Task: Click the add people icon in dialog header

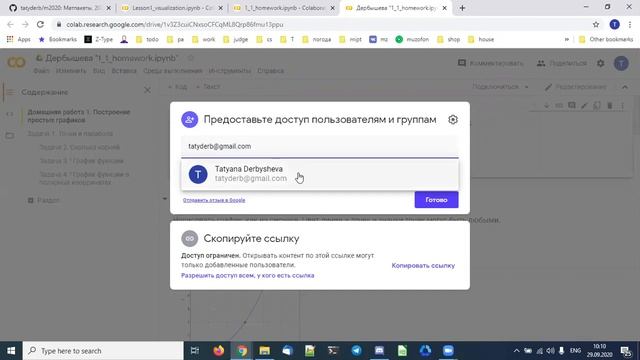Action: pos(189,120)
